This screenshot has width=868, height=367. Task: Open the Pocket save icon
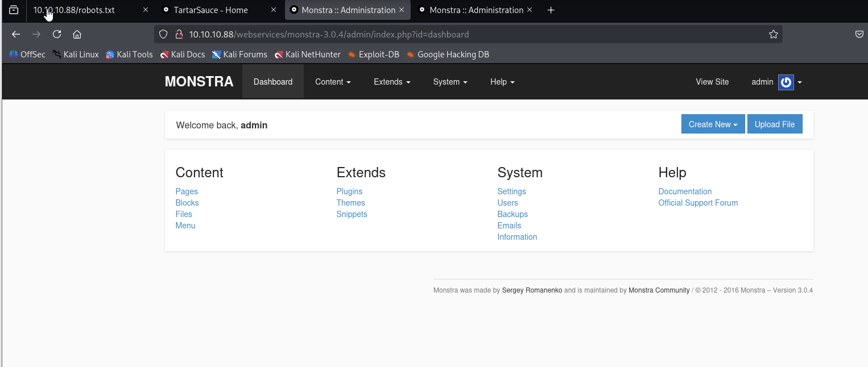pos(859,34)
